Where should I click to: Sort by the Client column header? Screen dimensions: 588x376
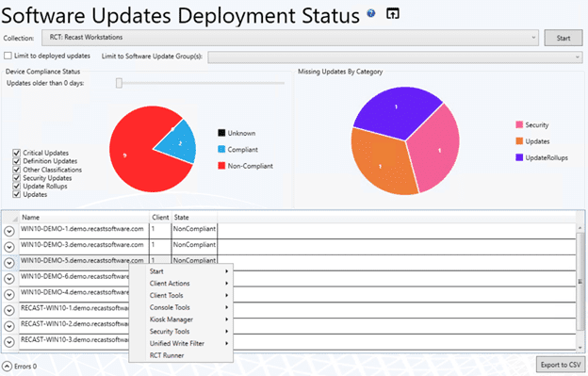[160, 217]
